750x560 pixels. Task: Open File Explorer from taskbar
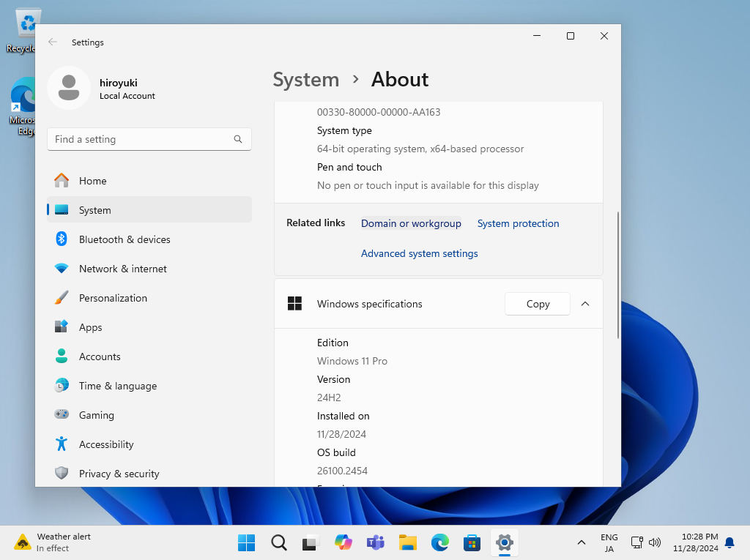point(407,542)
